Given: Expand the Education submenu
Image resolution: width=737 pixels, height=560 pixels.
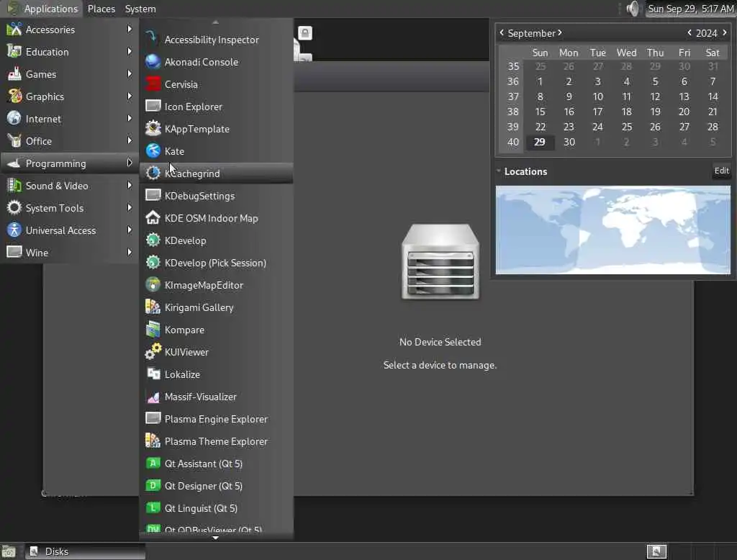Looking at the screenshot, I should (x=70, y=52).
